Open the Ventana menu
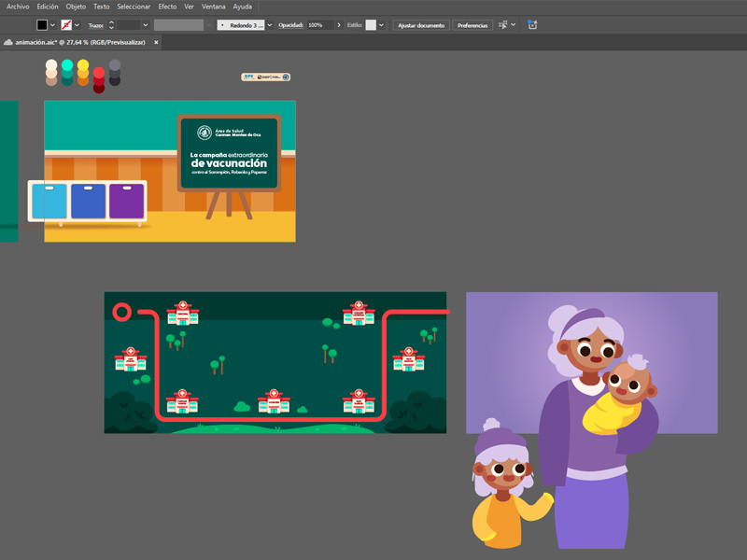The width and height of the screenshot is (747, 560). click(212, 7)
